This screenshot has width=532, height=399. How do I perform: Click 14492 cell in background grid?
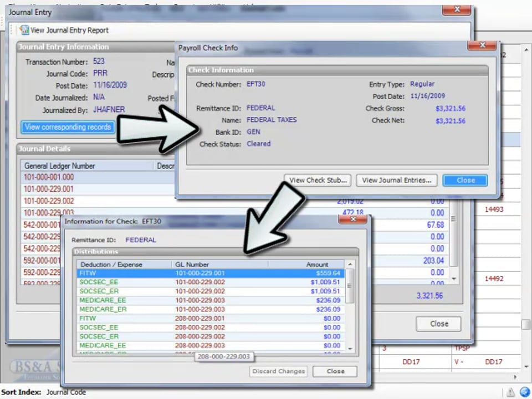[x=494, y=279]
